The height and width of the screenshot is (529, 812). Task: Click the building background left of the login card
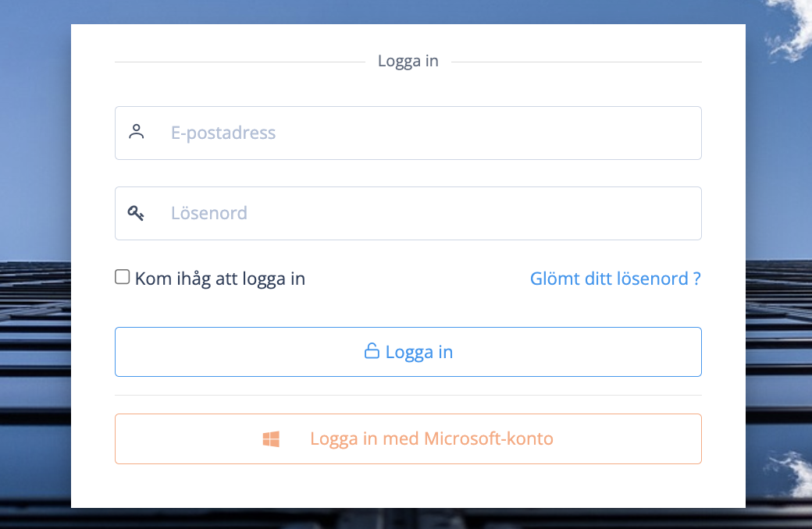(x=35, y=351)
